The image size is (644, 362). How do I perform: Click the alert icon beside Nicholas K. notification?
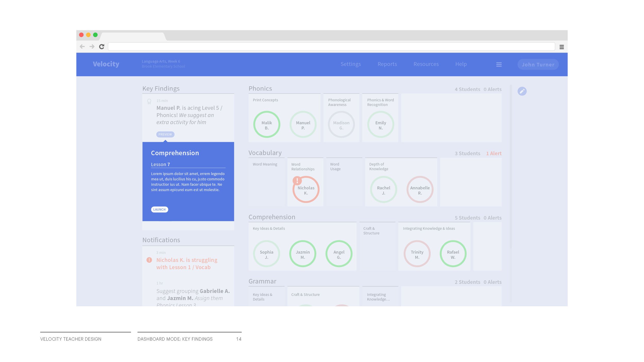(x=149, y=260)
